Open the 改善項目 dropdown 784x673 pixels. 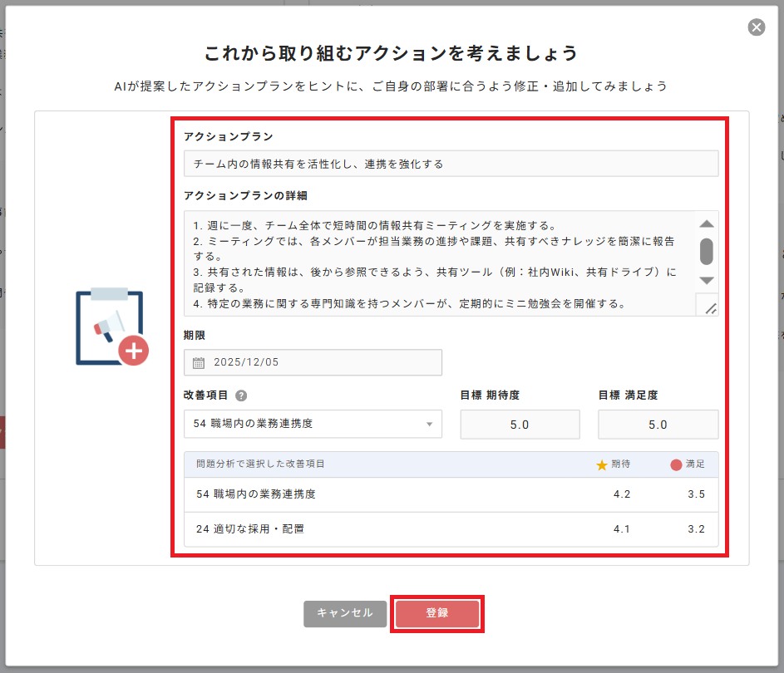pos(431,424)
